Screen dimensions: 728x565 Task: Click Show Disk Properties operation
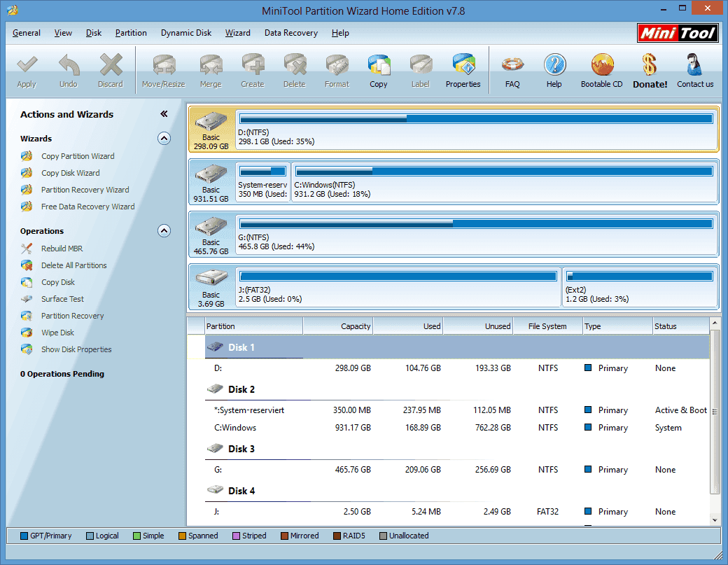point(76,349)
